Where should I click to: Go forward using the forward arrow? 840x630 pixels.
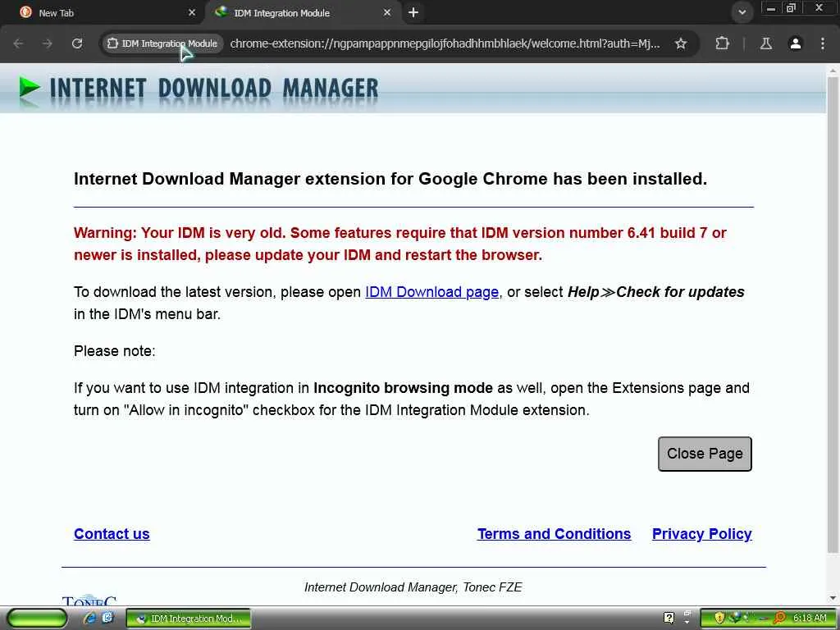[48, 43]
